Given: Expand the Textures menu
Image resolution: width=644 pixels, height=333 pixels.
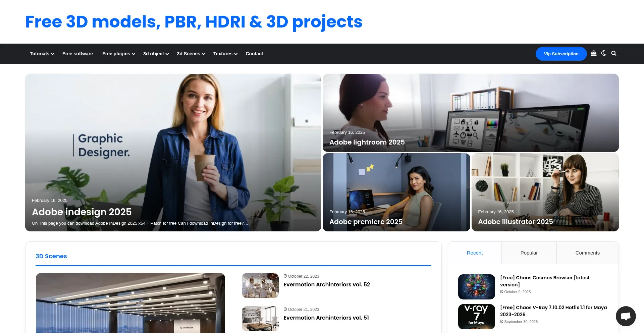Looking at the screenshot, I should click(x=225, y=54).
